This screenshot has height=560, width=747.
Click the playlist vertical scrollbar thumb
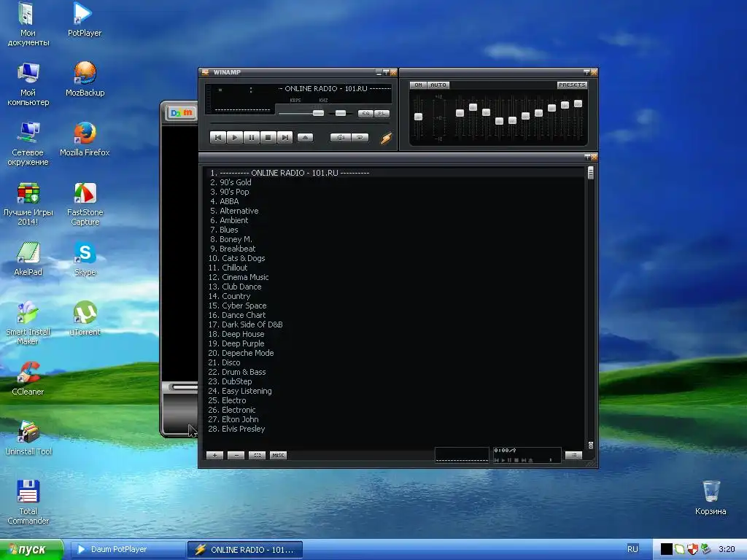pos(591,172)
